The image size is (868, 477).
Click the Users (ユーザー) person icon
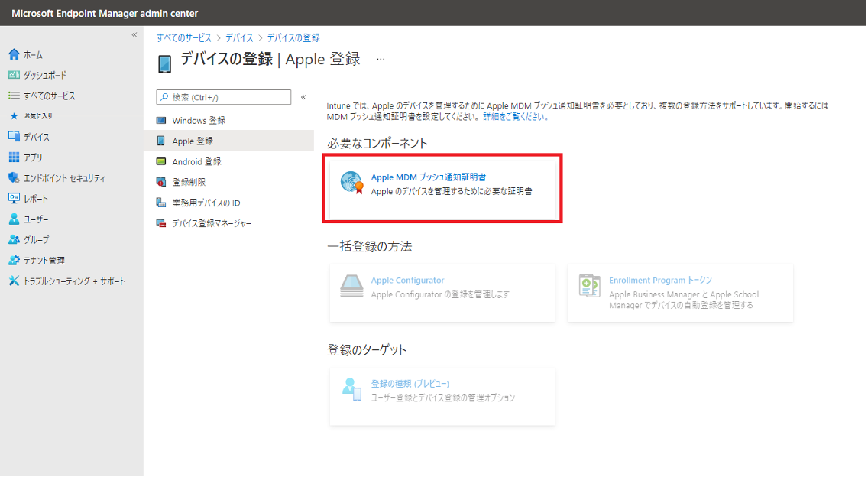[14, 219]
